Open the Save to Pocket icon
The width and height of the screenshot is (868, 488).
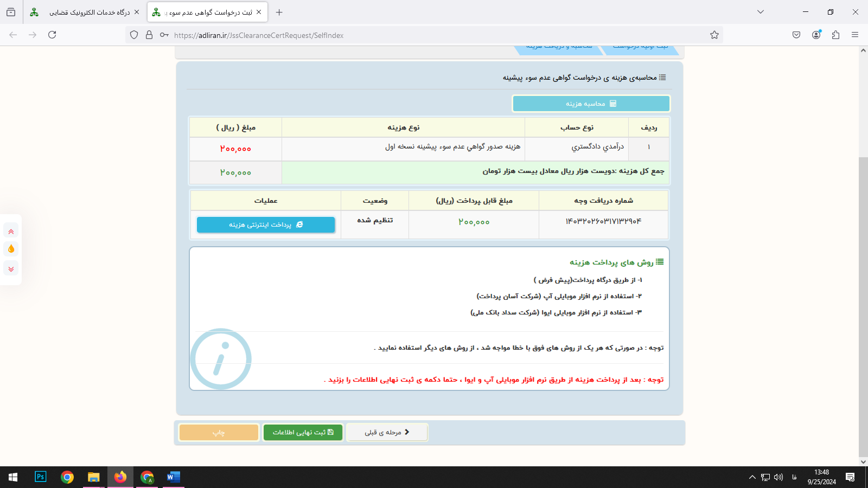[796, 35]
